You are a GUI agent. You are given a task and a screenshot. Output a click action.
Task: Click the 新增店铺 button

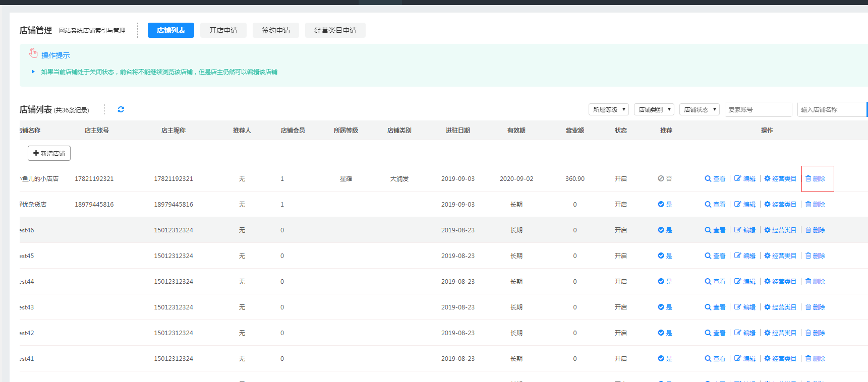click(49, 153)
